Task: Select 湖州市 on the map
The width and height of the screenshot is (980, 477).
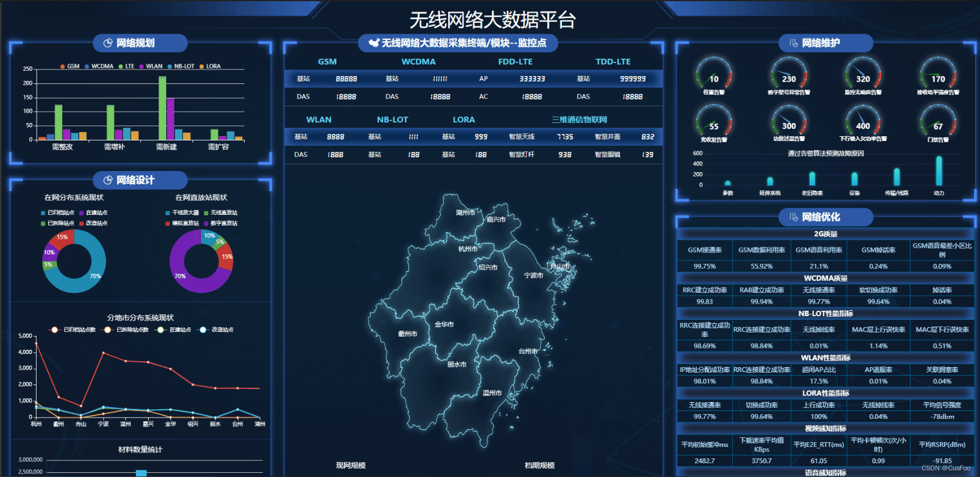Action: [465, 212]
